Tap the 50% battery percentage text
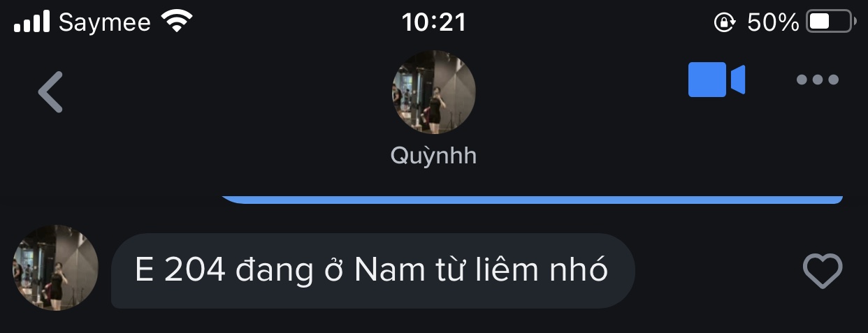The width and height of the screenshot is (868, 333). (x=772, y=23)
